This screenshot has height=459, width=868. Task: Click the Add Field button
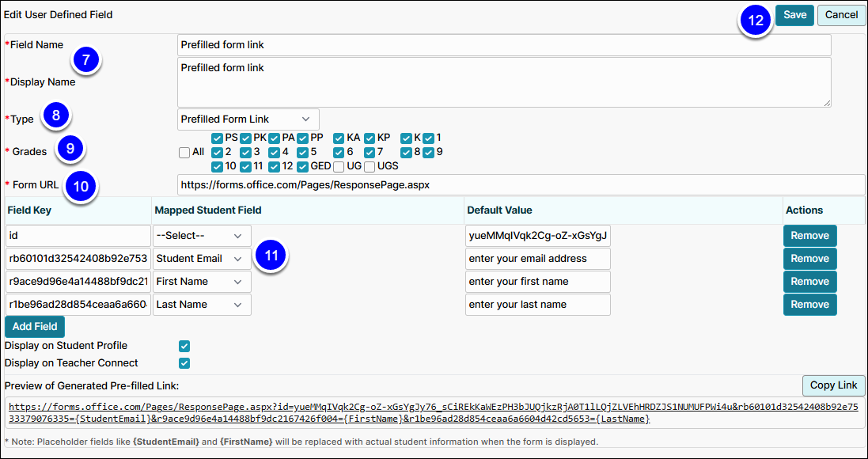click(x=35, y=327)
